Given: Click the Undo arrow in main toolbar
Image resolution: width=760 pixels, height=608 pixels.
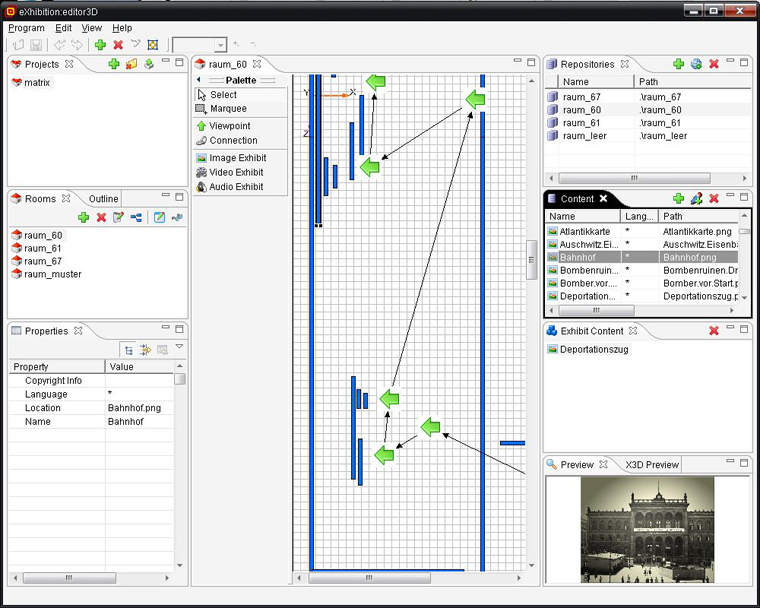Looking at the screenshot, I should pyautogui.click(x=60, y=45).
